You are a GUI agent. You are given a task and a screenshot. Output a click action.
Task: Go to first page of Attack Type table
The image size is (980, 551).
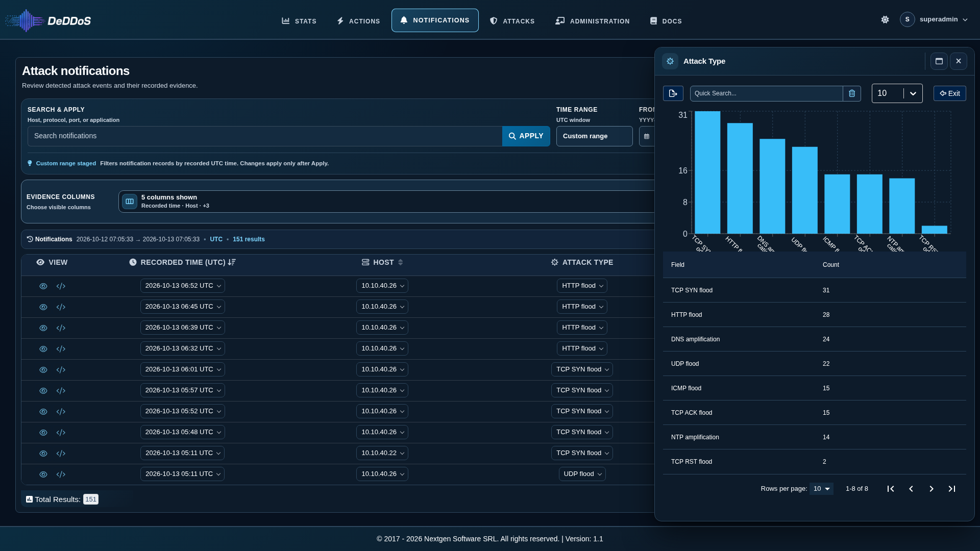(891, 489)
